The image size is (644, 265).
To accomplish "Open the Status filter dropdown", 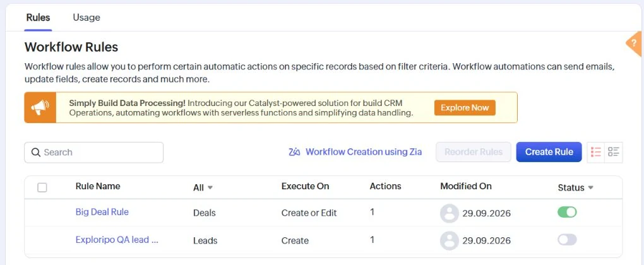I will coord(575,187).
